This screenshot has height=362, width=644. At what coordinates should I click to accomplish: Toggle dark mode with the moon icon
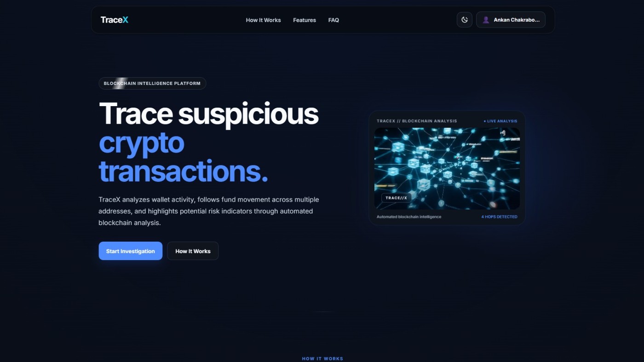pyautogui.click(x=465, y=20)
